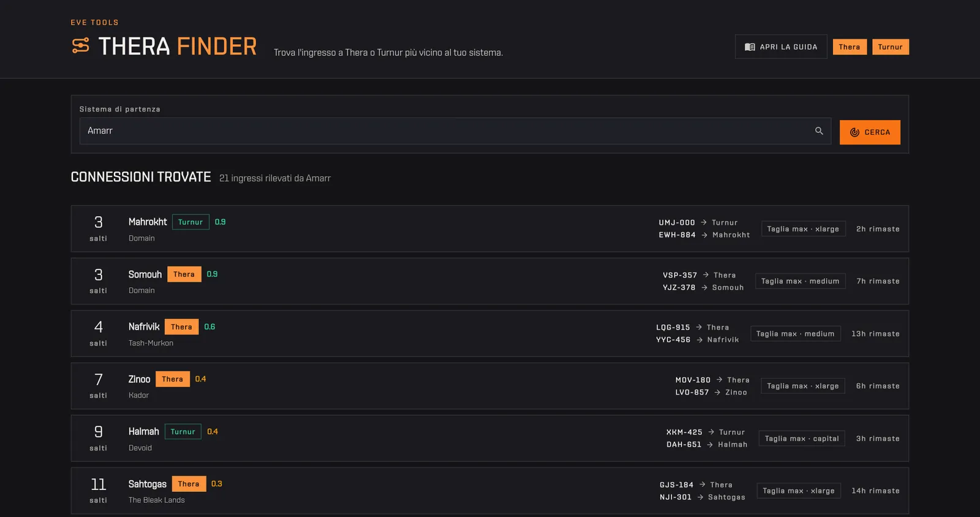980x517 pixels.
Task: Click signature LQG-915 to Thera
Action: [693, 327]
